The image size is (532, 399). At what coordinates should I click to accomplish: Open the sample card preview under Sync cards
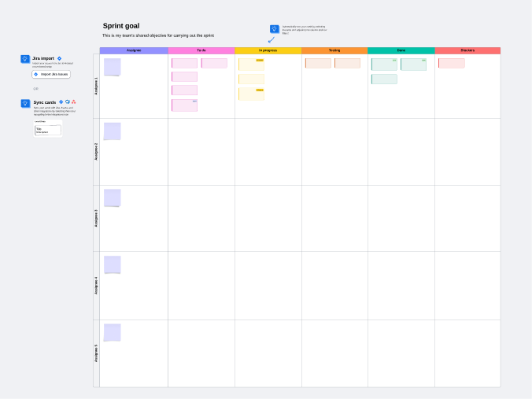pyautogui.click(x=47, y=130)
